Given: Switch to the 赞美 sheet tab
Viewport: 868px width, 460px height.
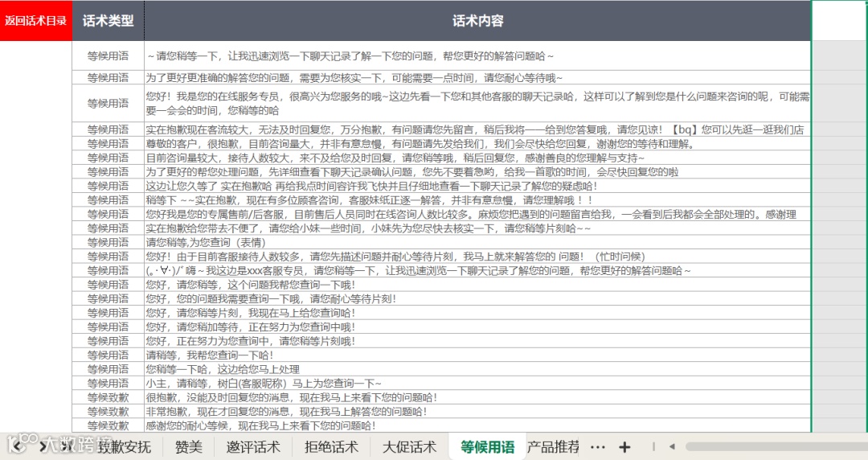Looking at the screenshot, I should pos(189,447).
